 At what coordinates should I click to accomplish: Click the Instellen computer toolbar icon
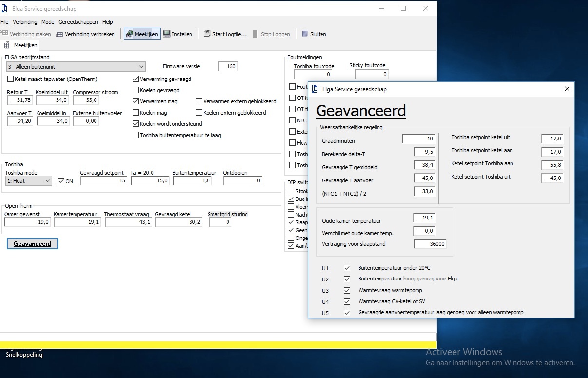[x=167, y=34]
